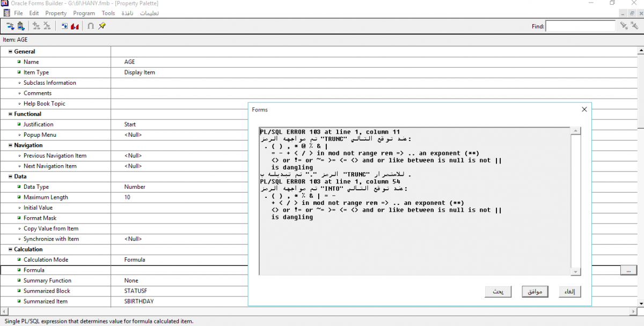This screenshot has height=326, width=644.
Task: Toggle the Intersection/Union toolbar icon
Action: [91, 26]
